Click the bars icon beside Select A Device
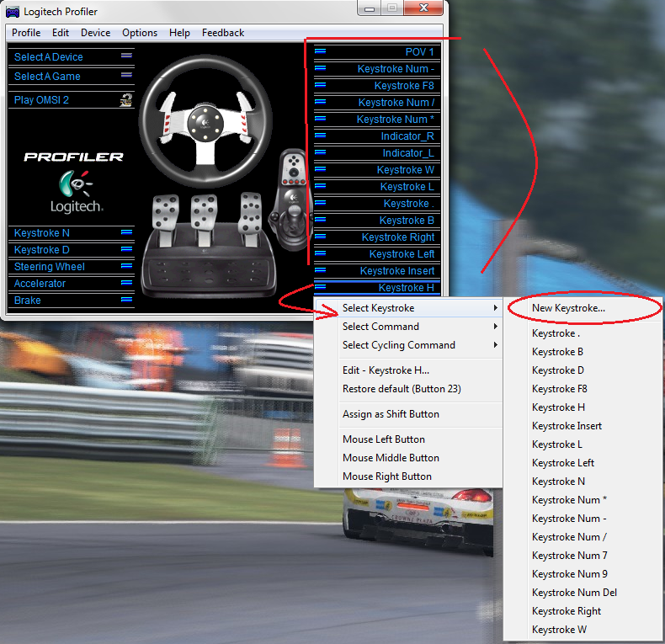 126,56
